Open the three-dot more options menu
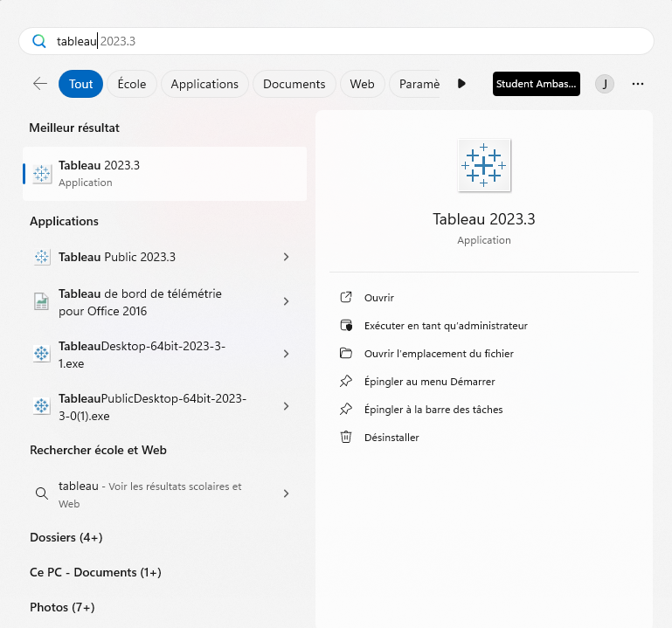Viewport: 672px width, 628px height. [x=638, y=84]
